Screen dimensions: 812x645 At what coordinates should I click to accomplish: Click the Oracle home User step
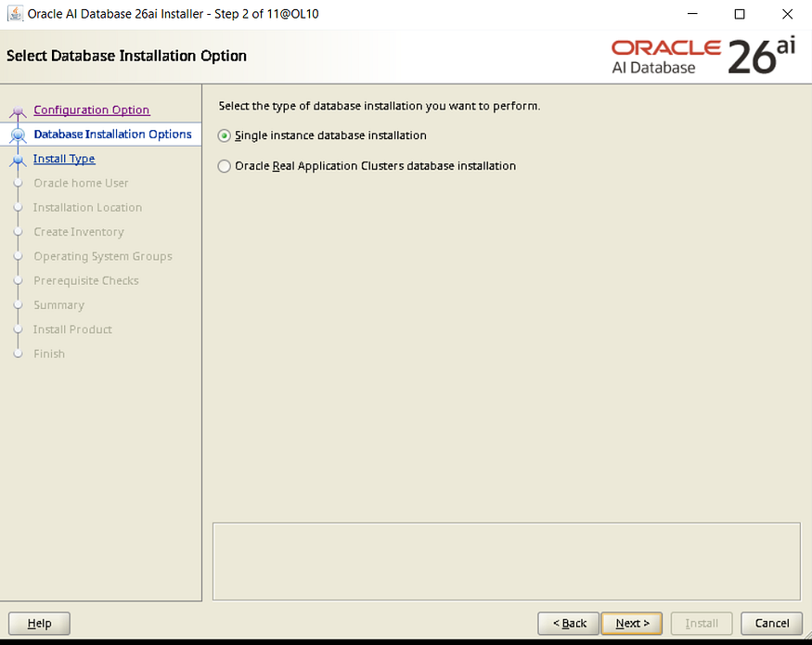tap(81, 183)
